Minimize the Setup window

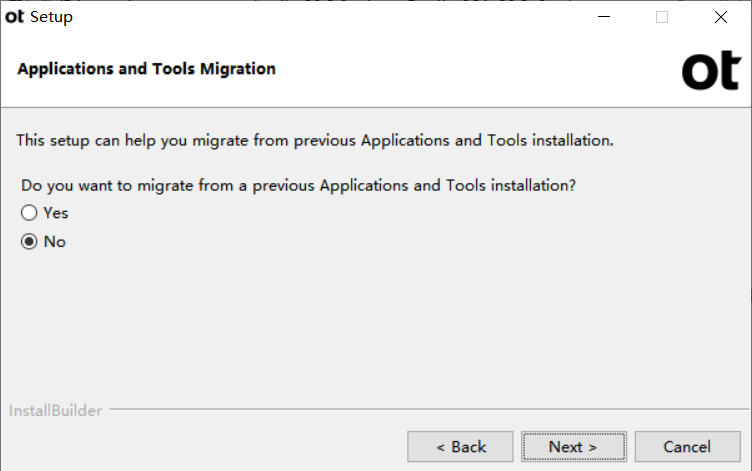pyautogui.click(x=604, y=17)
